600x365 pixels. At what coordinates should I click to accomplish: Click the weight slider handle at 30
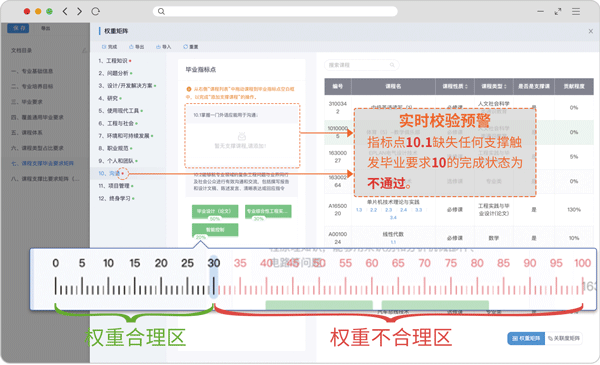[214, 277]
